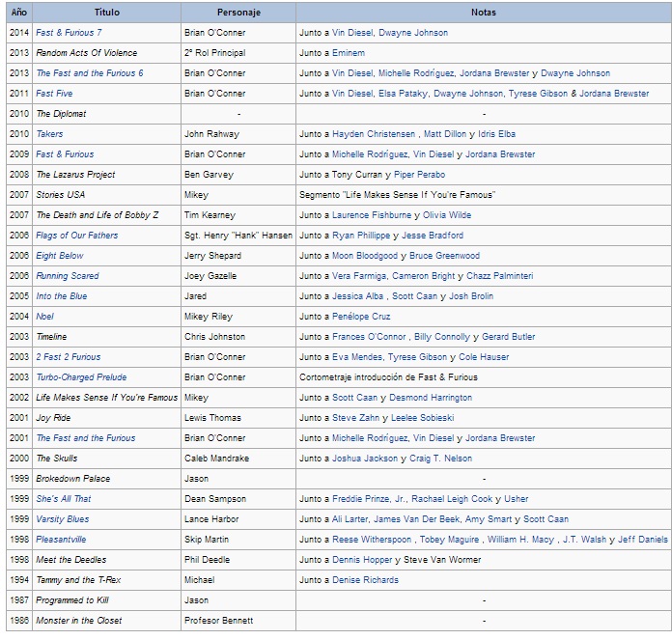Open the Noel film link
The image size is (672, 640).
44,317
